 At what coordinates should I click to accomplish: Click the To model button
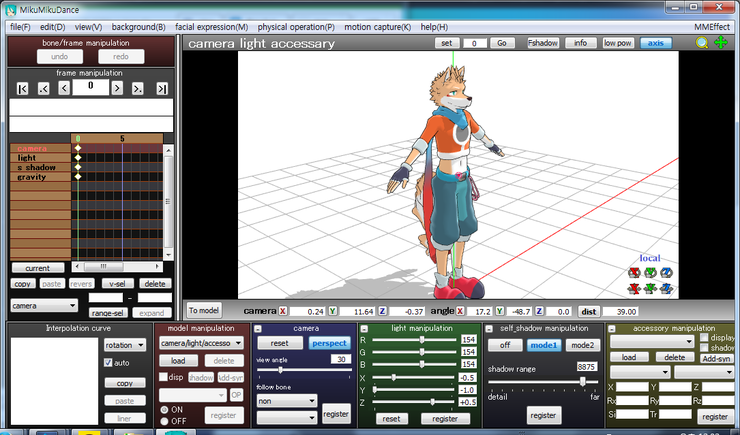pos(204,310)
